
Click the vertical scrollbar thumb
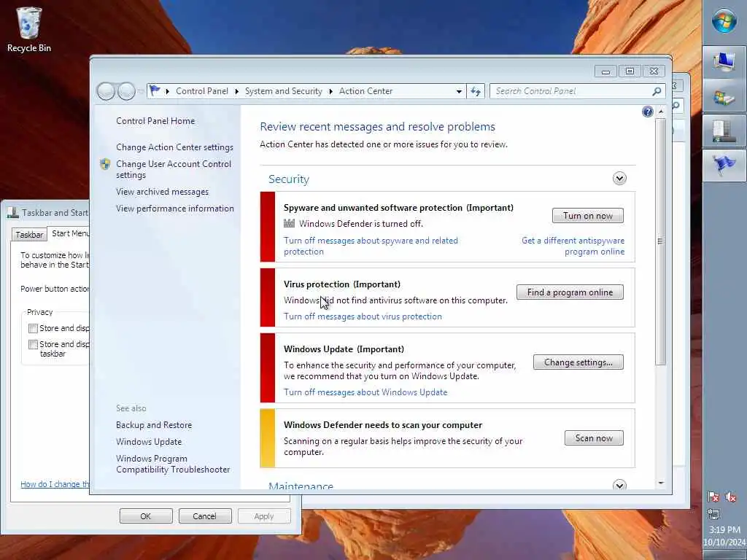point(660,241)
